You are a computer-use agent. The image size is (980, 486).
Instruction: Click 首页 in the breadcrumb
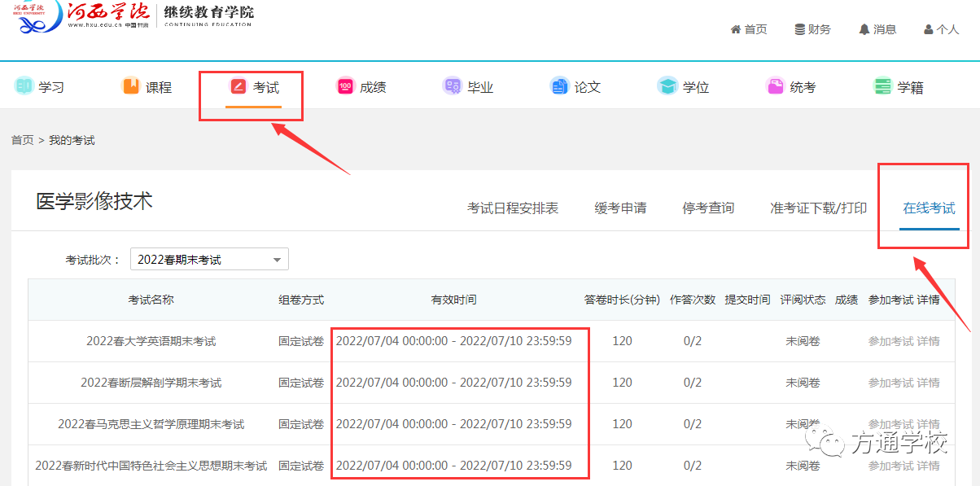(x=23, y=140)
